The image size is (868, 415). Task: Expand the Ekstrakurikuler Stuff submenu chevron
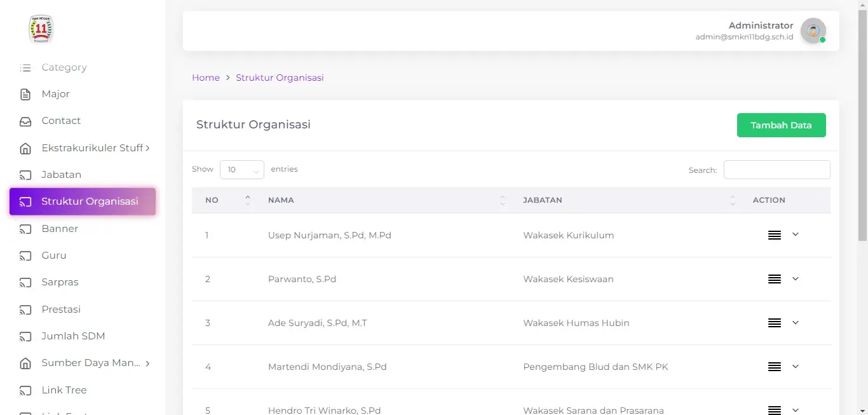coord(147,148)
